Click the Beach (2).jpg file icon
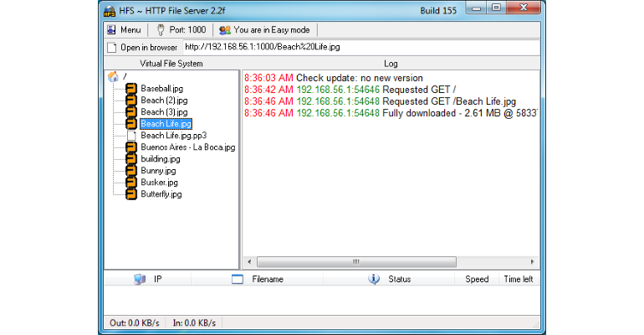 (x=131, y=100)
